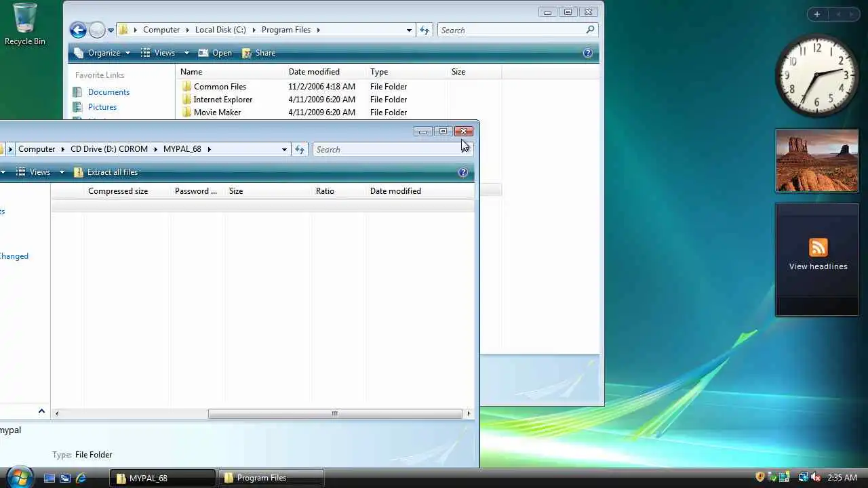
Task: Open address history dropdown in Program Files window
Action: (409, 30)
